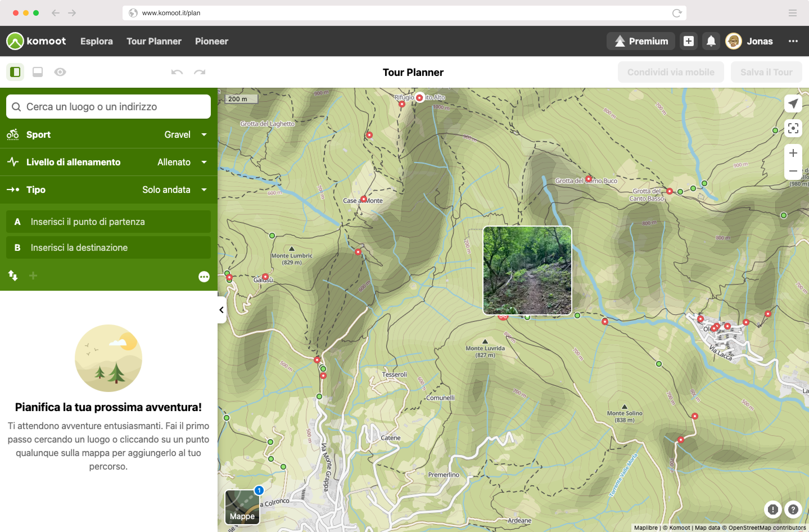Click the report problem exclamation icon
809x532 pixels.
tap(773, 509)
